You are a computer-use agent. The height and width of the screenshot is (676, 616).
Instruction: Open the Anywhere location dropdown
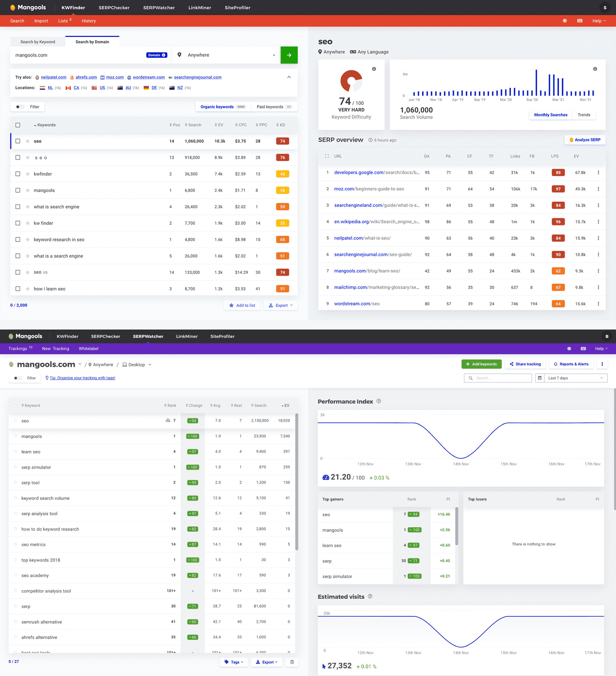click(x=226, y=55)
